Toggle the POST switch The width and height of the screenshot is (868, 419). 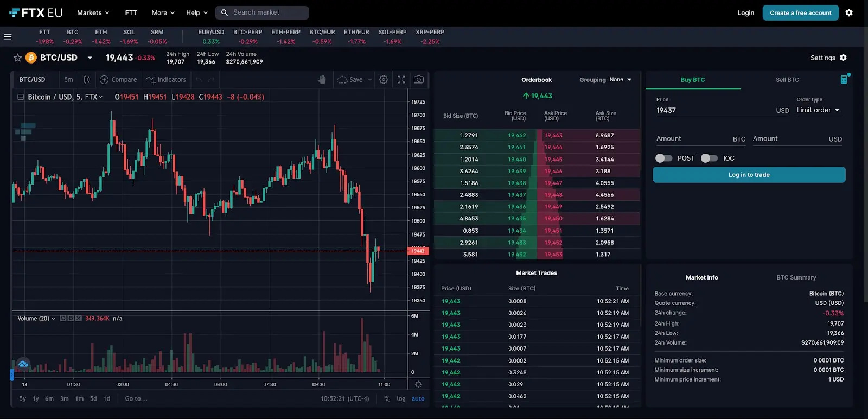663,158
